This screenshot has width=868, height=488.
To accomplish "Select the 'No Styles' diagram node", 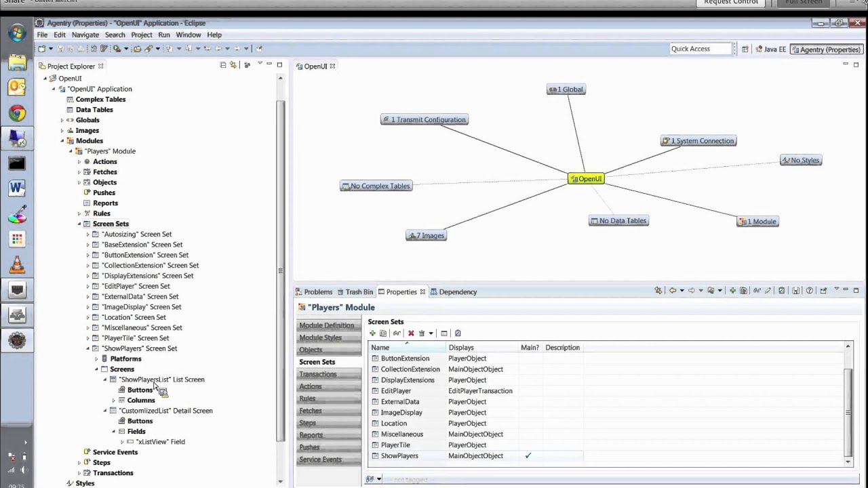I will 801,161.
